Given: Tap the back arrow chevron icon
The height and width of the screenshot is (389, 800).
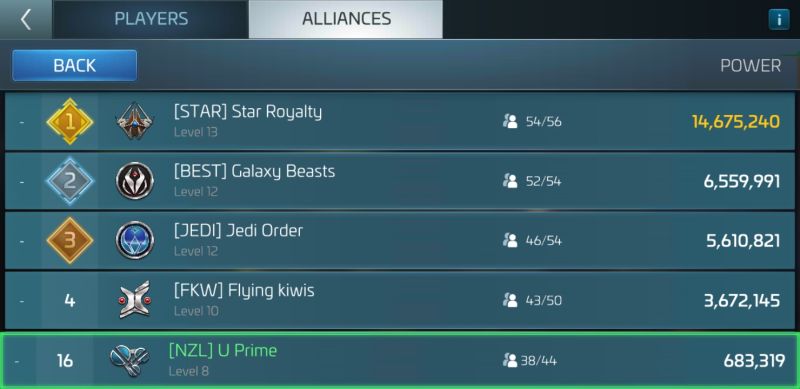Looking at the screenshot, I should tap(26, 19).
